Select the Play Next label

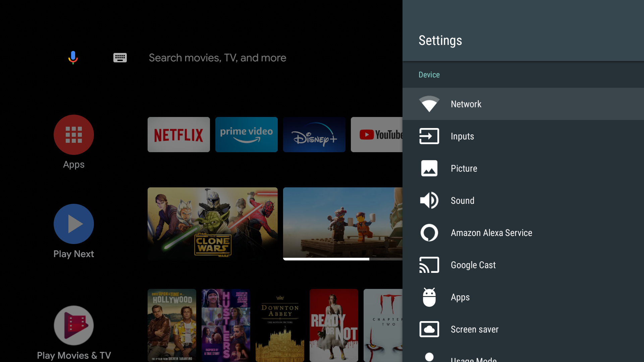point(74,254)
